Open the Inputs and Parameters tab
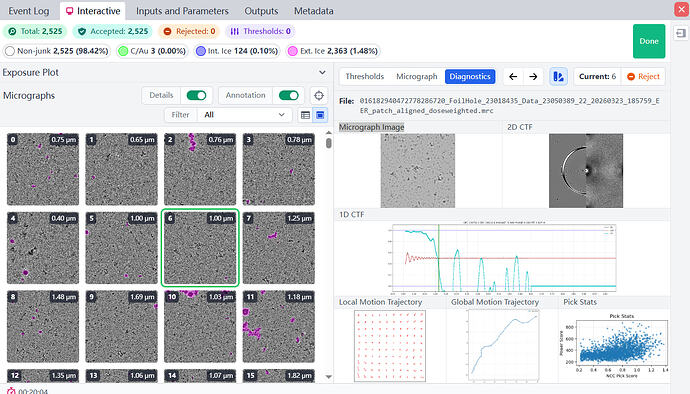This screenshot has height=394, width=690. (182, 11)
